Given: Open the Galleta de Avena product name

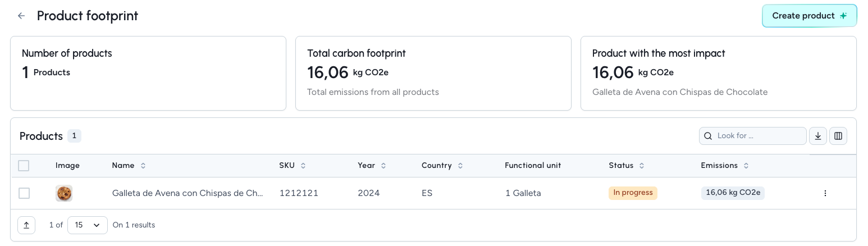Looking at the screenshot, I should 188,193.
